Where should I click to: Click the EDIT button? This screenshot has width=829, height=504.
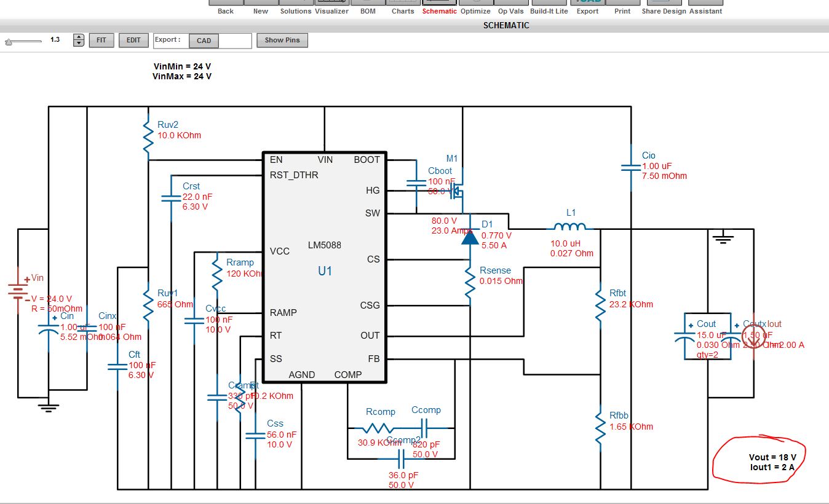click(133, 40)
